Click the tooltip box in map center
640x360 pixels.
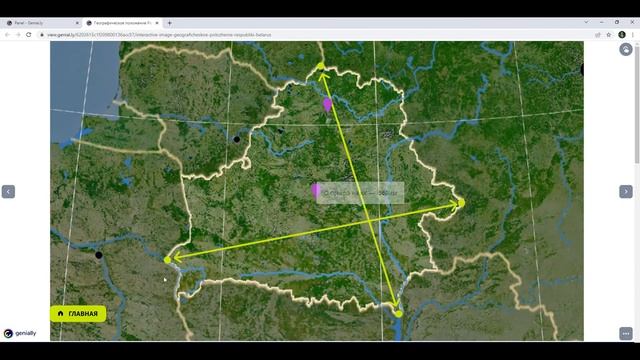[360, 193]
